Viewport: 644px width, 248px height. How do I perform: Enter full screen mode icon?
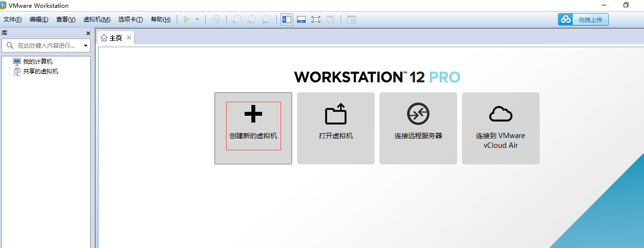tap(316, 19)
